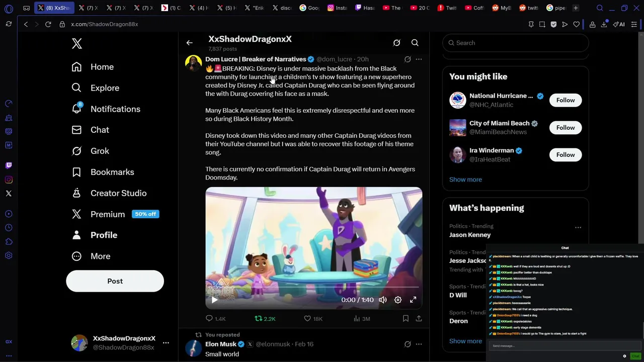
Task: Play the Captain Durag video
Action: tap(214, 300)
